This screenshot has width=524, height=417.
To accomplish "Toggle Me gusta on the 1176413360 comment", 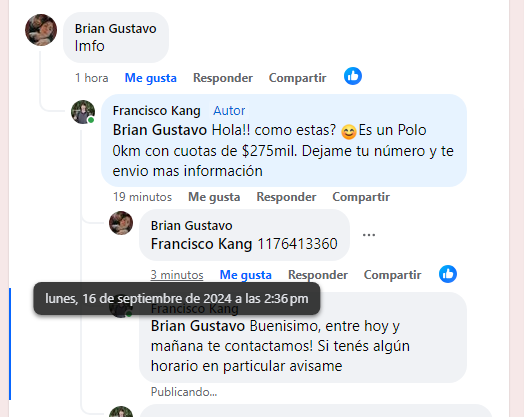I will [246, 275].
